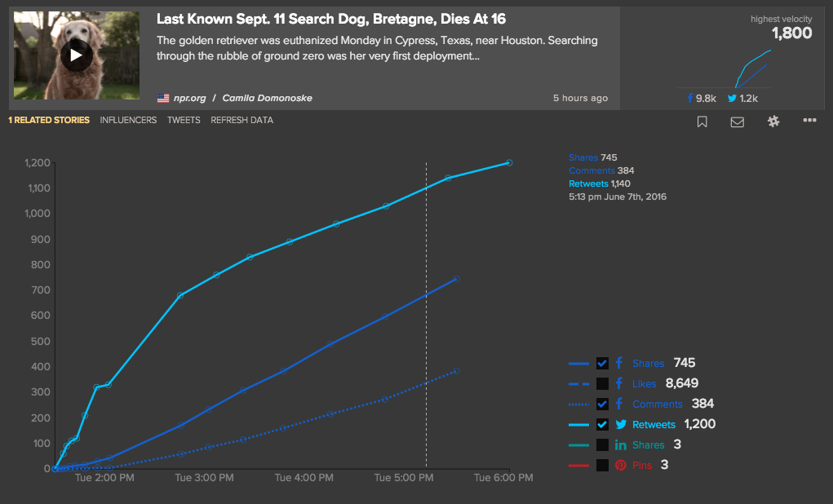Open the ellipsis overflow menu

point(809,120)
